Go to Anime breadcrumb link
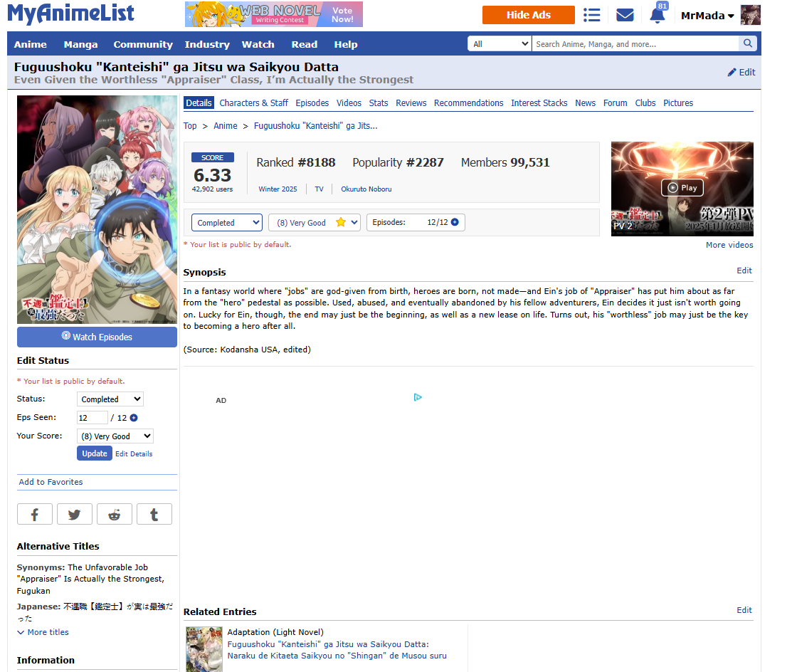This screenshot has width=792, height=672. pyautogui.click(x=226, y=126)
